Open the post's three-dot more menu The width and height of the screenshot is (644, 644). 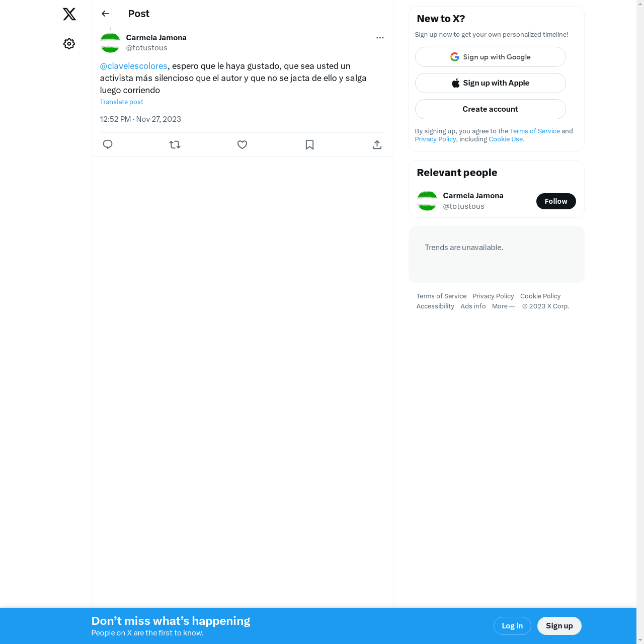(x=380, y=38)
